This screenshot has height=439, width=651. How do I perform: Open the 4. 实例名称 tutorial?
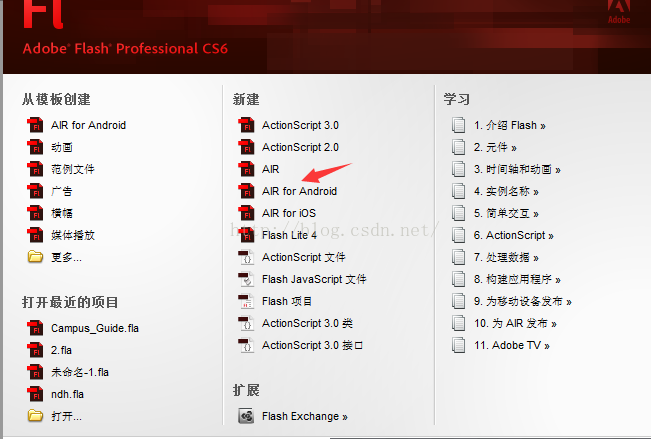507,191
